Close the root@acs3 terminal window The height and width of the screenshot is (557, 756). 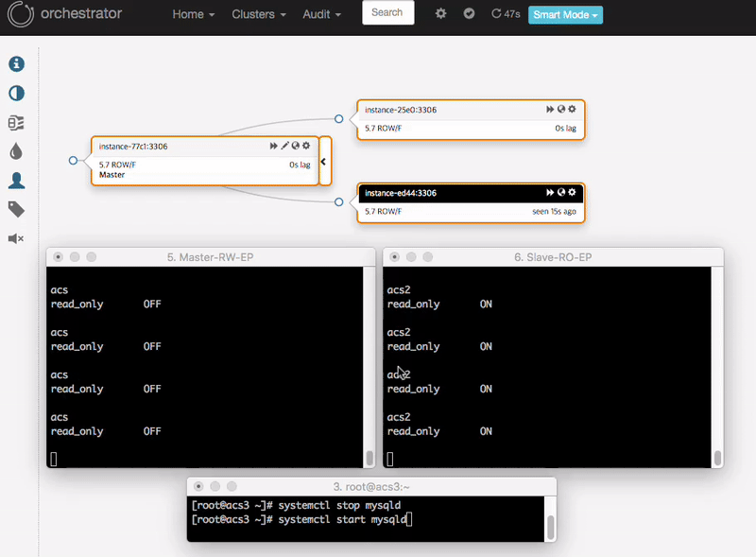click(198, 486)
